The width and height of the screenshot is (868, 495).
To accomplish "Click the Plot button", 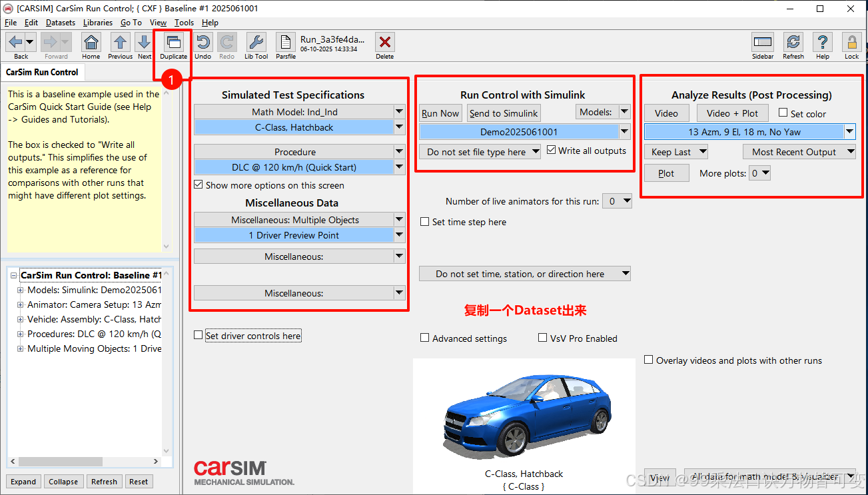I will tap(666, 173).
